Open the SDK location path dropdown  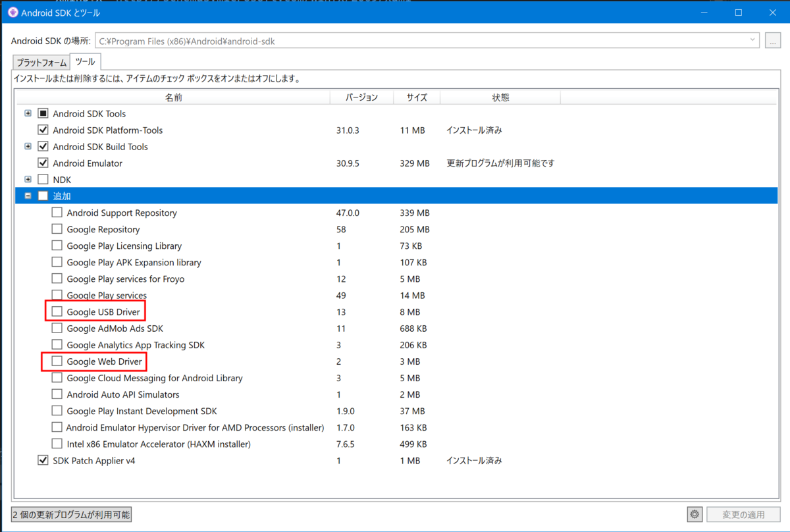click(752, 41)
